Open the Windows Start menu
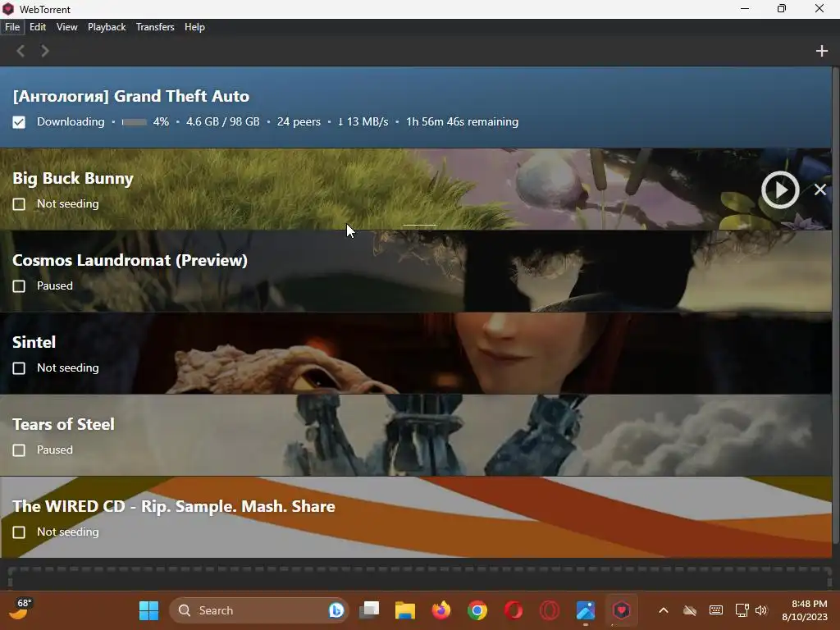840x630 pixels. [x=148, y=610]
